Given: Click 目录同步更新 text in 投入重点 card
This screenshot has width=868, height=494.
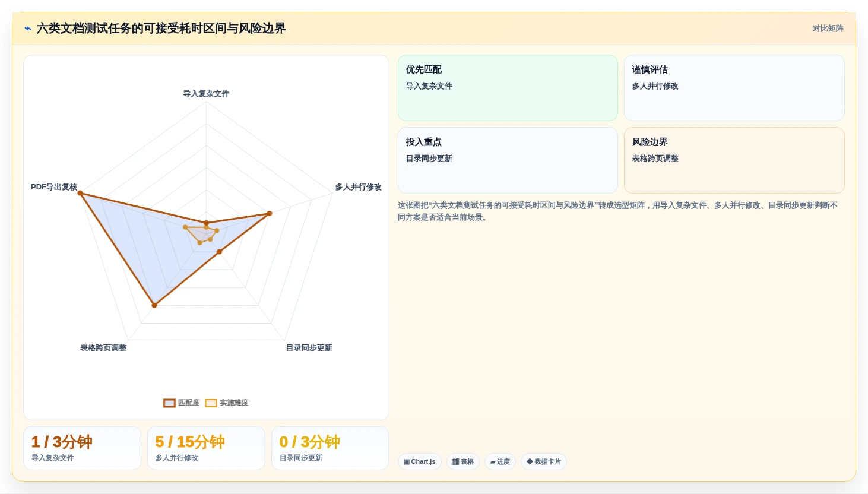Looking at the screenshot, I should (x=429, y=159).
